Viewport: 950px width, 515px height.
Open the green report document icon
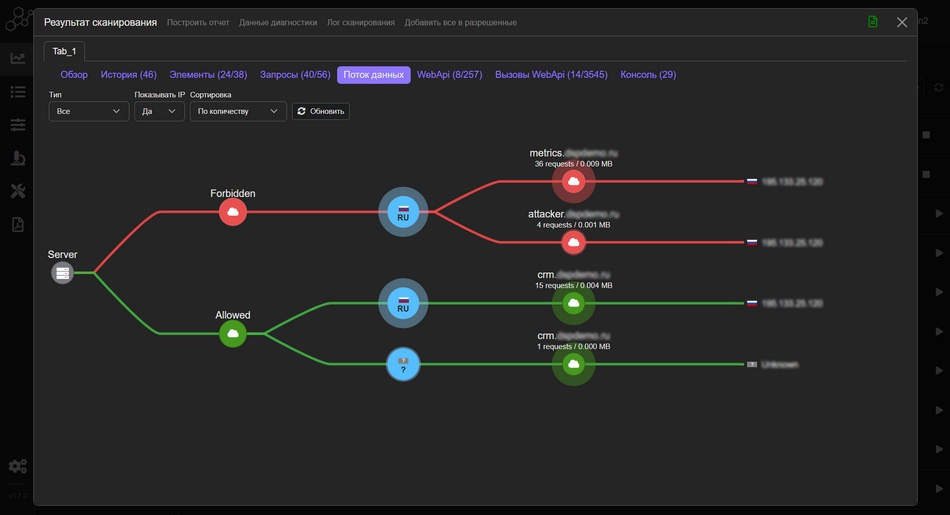point(873,22)
